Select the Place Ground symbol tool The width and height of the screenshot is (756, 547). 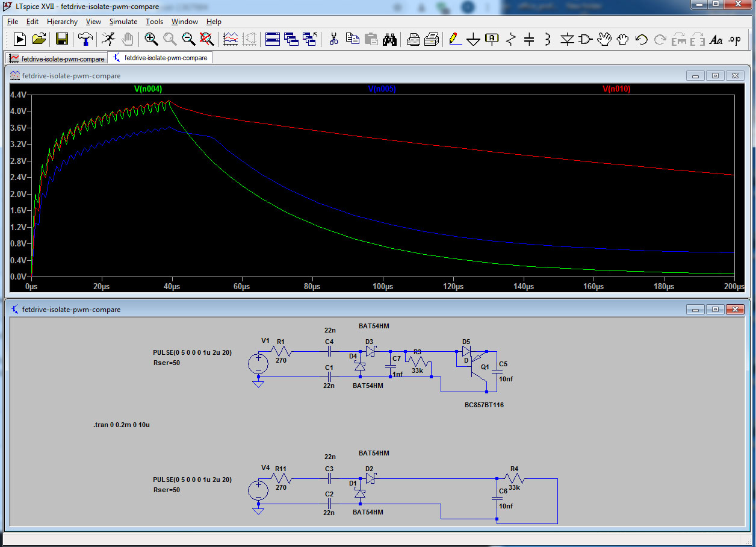tap(474, 39)
